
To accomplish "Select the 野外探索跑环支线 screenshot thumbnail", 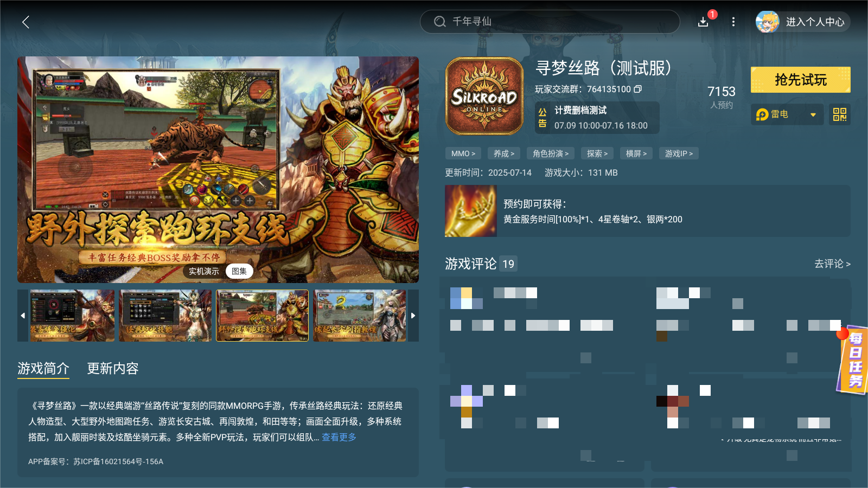I will [x=262, y=316].
